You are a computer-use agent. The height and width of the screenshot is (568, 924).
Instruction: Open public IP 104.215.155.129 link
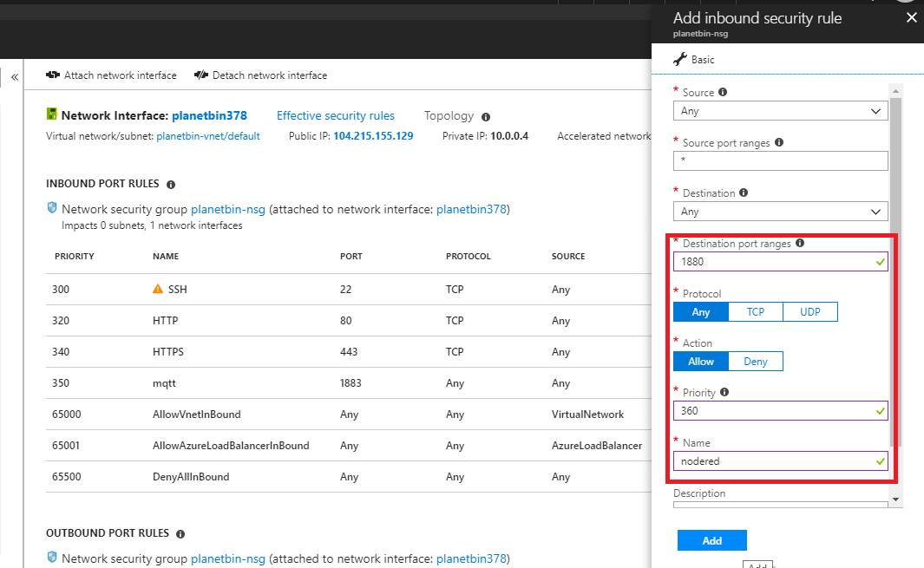coord(373,136)
